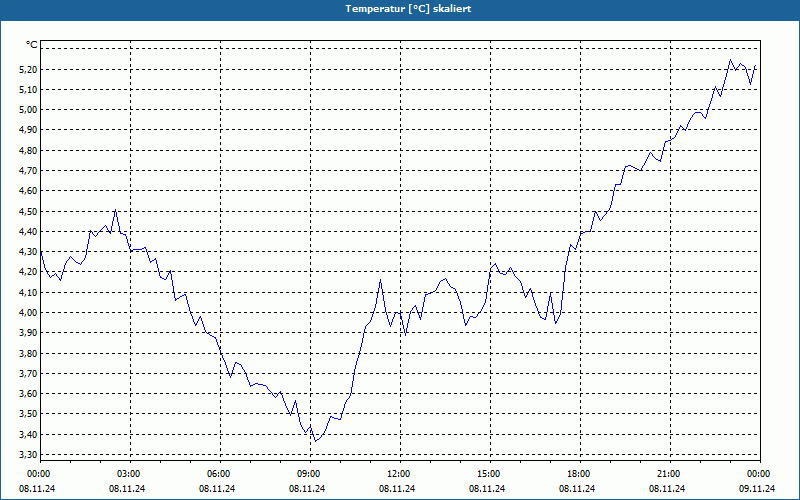The image size is (800, 500).
Task: Select the "08.11.24" date under 06:00
Action: tap(217, 489)
